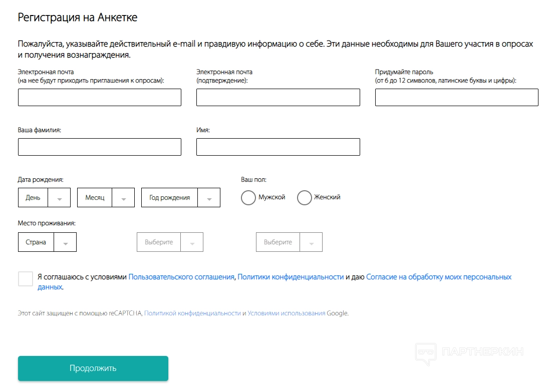This screenshot has height=392, width=549.
Task: Open reCAPTCHA Политикой конфиденциальности link
Action: click(x=192, y=313)
